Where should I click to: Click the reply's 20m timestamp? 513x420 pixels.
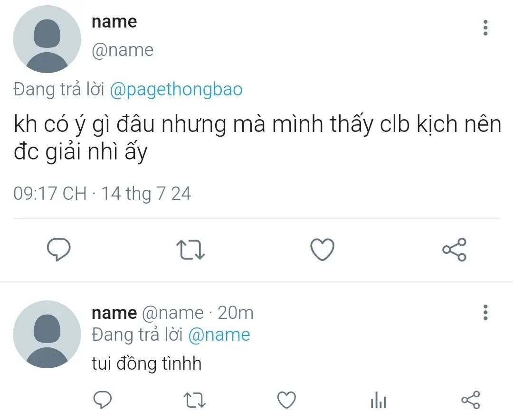235,313
